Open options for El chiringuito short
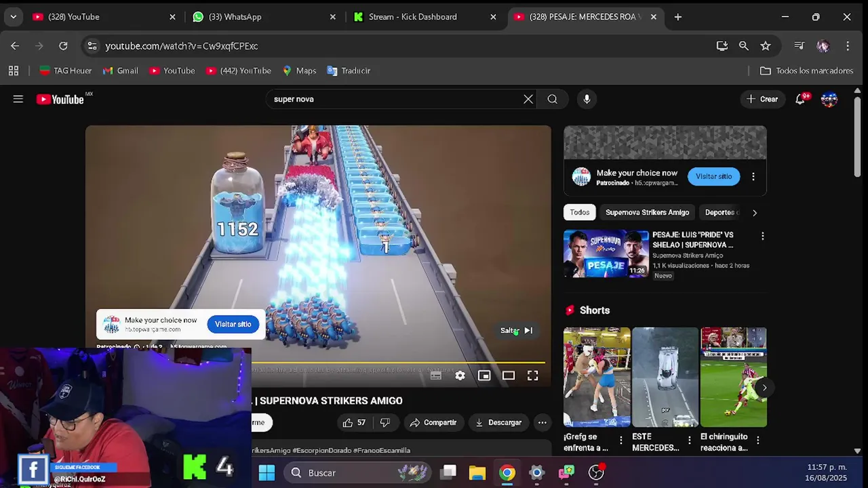Viewport: 868px width, 488px height. pos(757,440)
